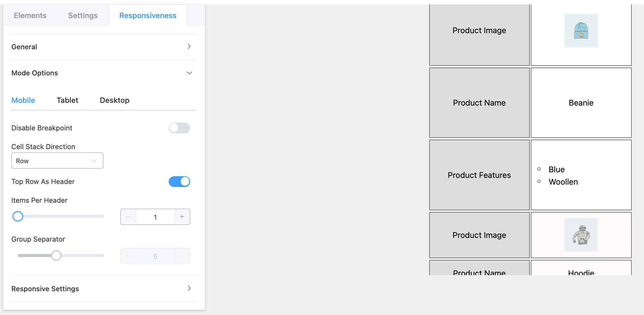Select the Desktop breakpoint option
Screen dimensions: 644x315
[114, 100]
